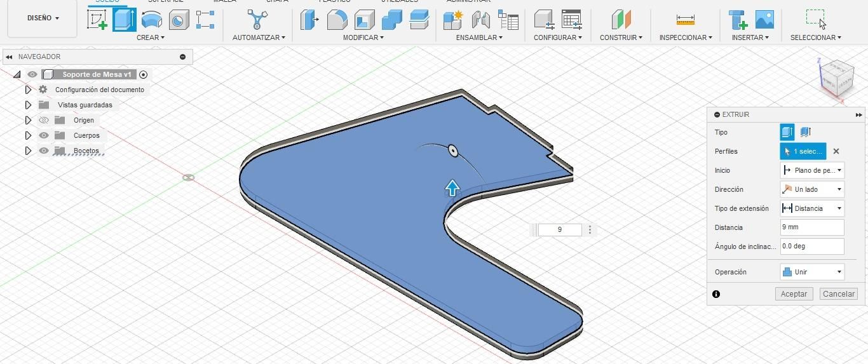This screenshot has height=364, width=868.
Task: Open the DISEÑO workspace dropdown
Action: pyautogui.click(x=43, y=18)
